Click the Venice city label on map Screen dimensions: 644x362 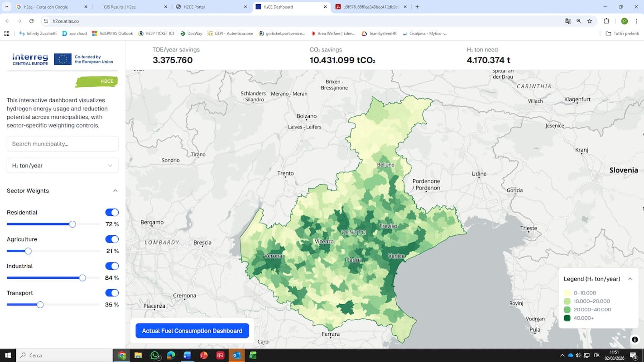click(396, 256)
